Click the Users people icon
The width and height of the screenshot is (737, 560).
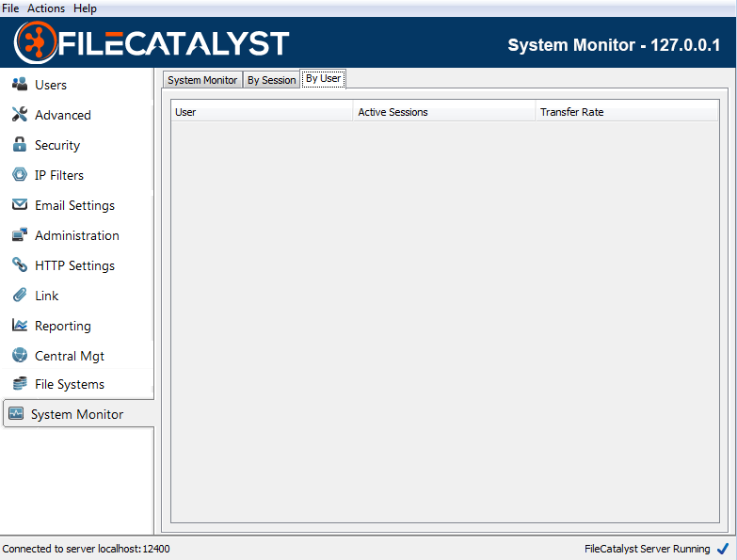click(x=20, y=85)
